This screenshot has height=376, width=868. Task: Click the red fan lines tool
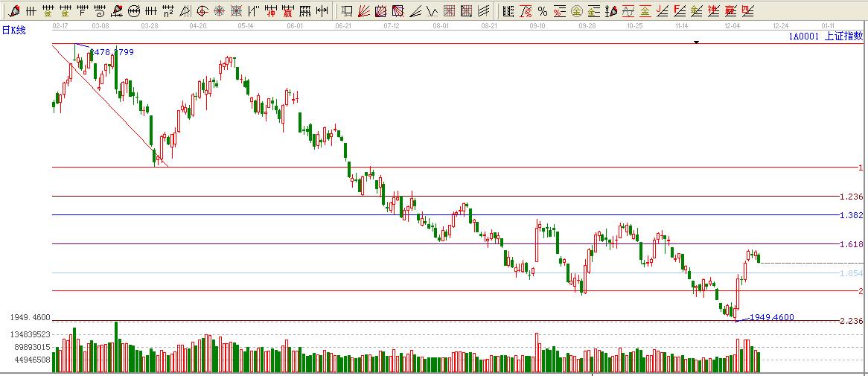[x=365, y=10]
